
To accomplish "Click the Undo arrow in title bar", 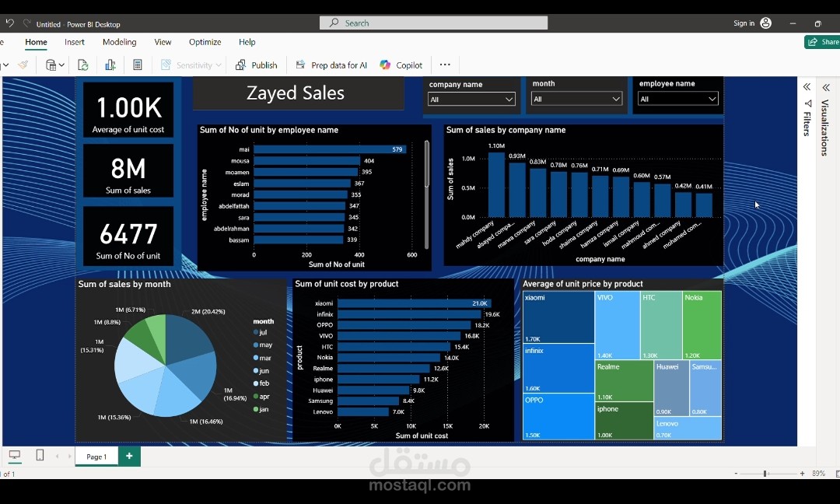I will click(x=9, y=23).
